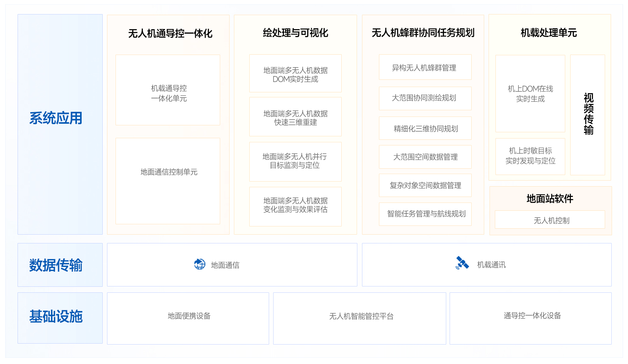Select the 系统应用 layer label
The image size is (628, 364).
56,118
